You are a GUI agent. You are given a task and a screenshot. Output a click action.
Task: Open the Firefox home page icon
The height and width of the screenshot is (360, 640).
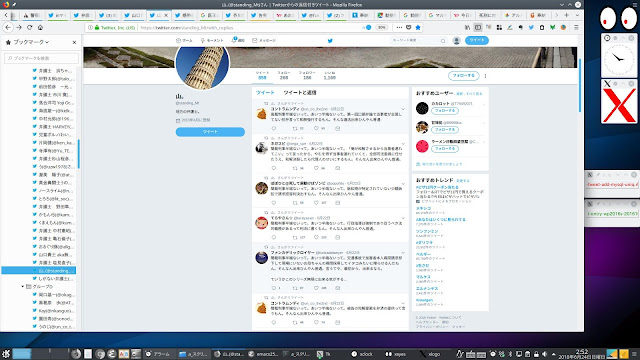point(40,27)
